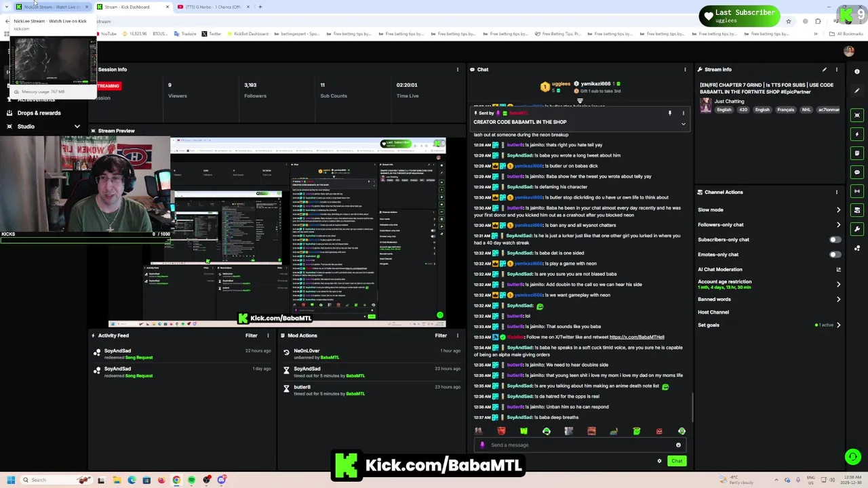Toggle broadcast signal widget icon in right sidebar
The width and height of the screenshot is (868, 488).
click(x=857, y=191)
